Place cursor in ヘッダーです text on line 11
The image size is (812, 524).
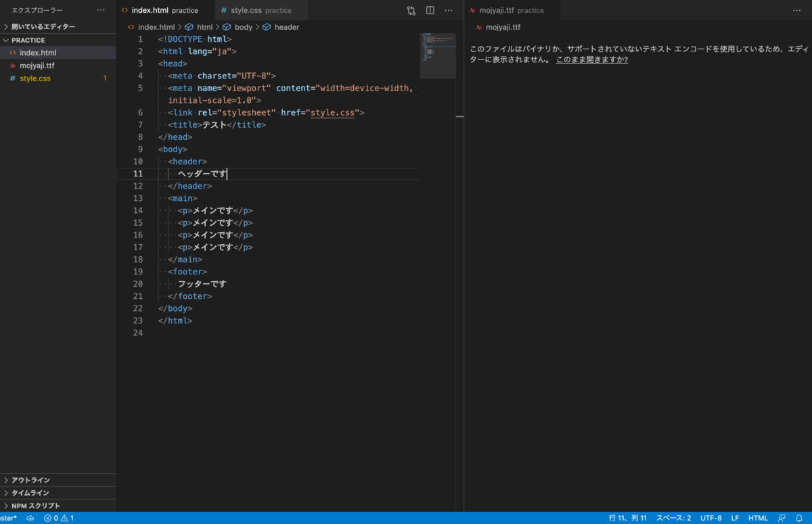point(202,174)
